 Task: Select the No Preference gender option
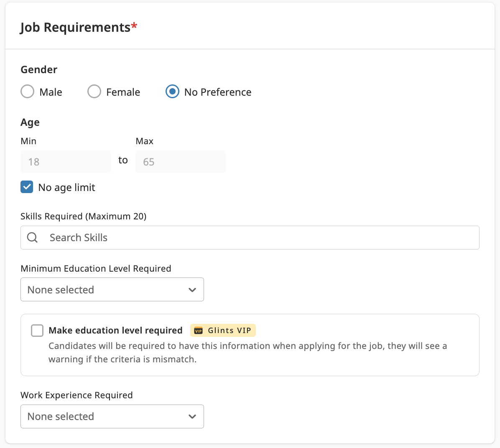172,92
